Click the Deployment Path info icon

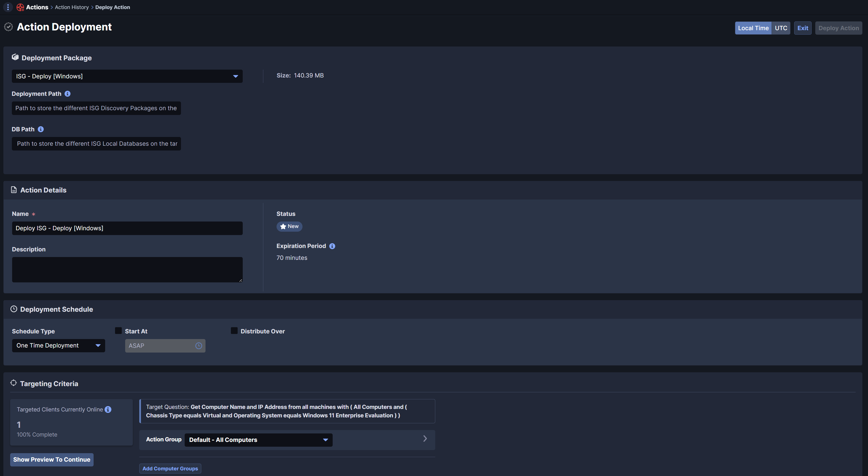pyautogui.click(x=67, y=94)
